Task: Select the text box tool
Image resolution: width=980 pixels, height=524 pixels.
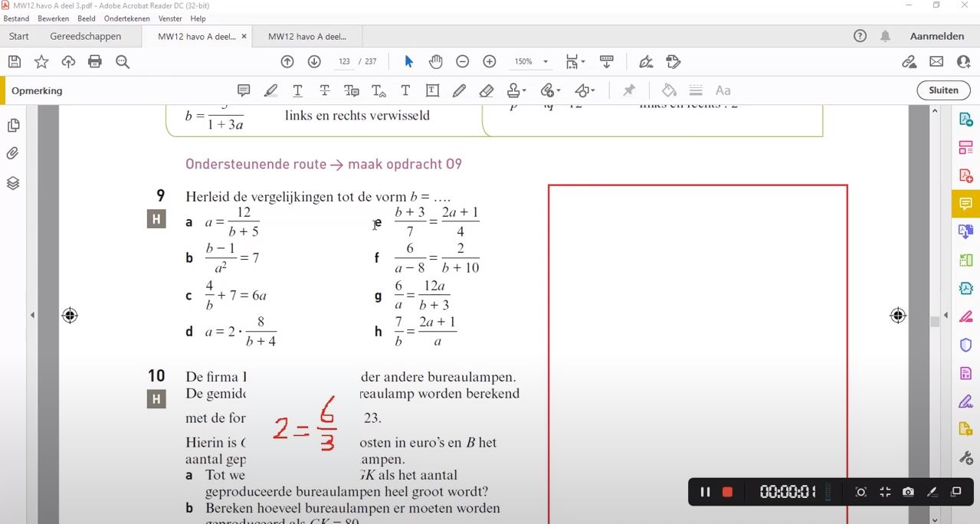Action: pyautogui.click(x=432, y=90)
